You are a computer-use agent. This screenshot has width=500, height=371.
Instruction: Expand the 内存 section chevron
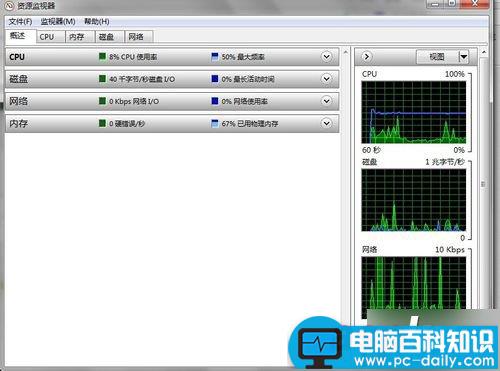point(327,123)
